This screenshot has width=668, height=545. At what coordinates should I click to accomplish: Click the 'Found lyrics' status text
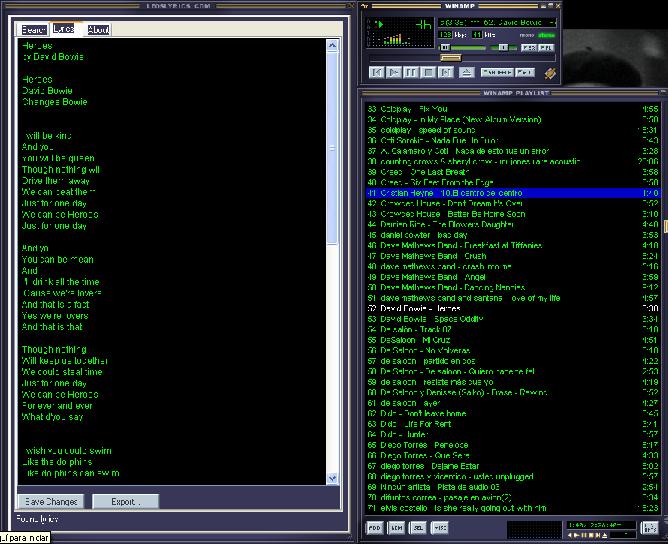pyautogui.click(x=37, y=519)
